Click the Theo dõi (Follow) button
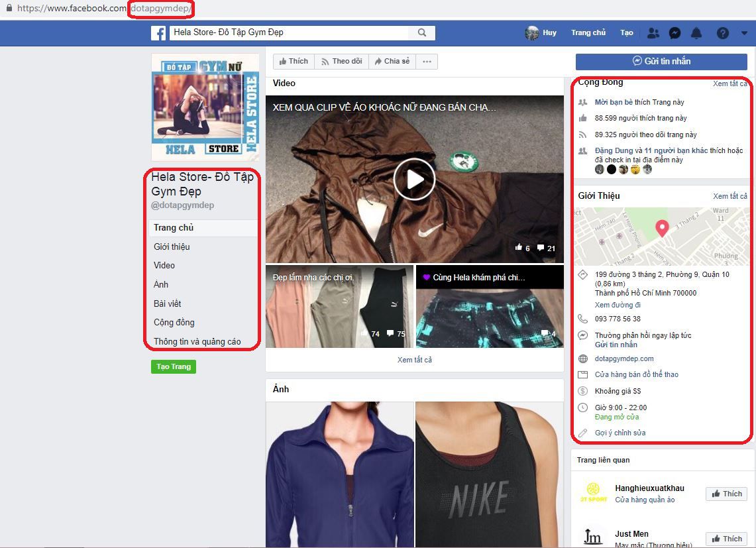Screen dimensions: 756x548 click(342, 61)
